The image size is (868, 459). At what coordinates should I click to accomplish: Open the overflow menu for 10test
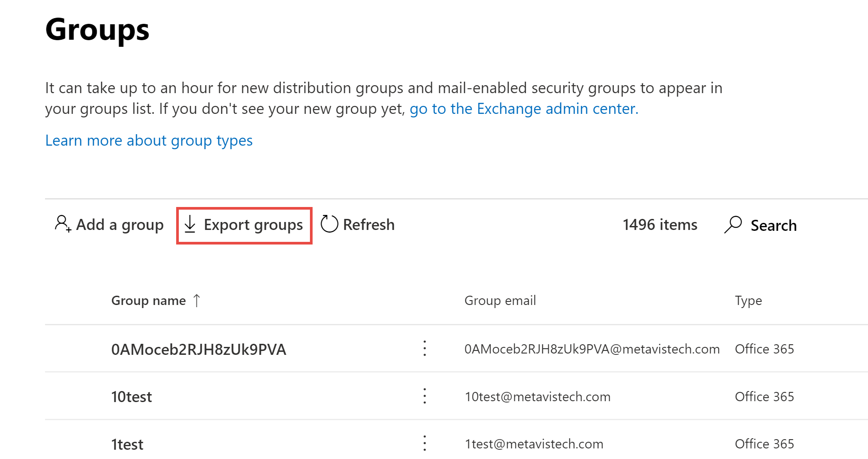pos(424,396)
